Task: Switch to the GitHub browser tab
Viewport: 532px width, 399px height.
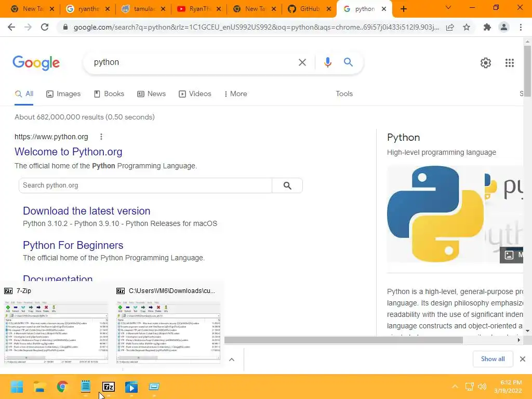Action: click(x=310, y=9)
